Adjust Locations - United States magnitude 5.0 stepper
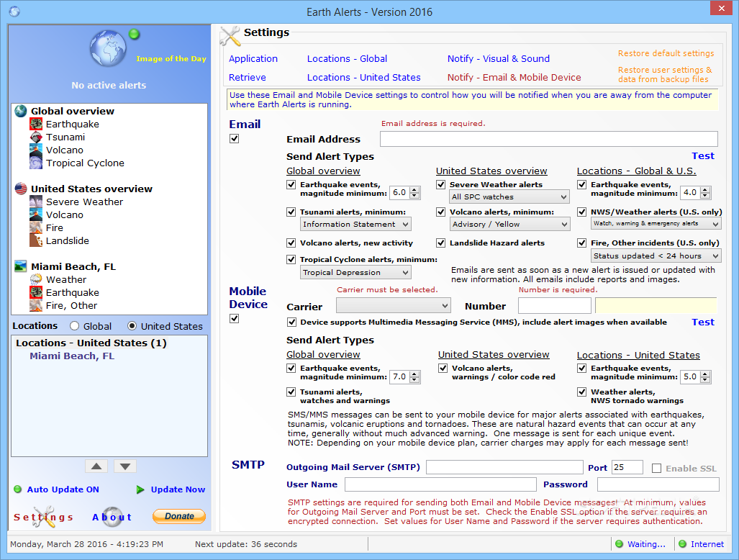Image resolution: width=739 pixels, height=560 pixels. tap(705, 376)
